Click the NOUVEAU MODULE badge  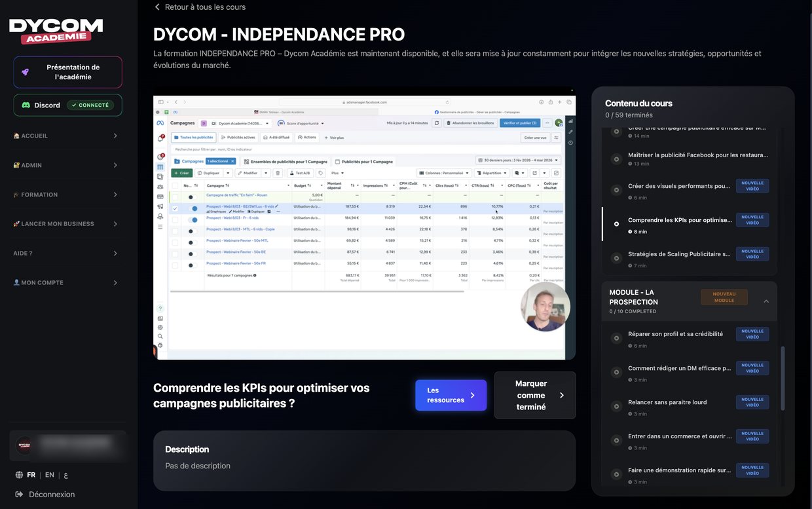[x=724, y=297]
